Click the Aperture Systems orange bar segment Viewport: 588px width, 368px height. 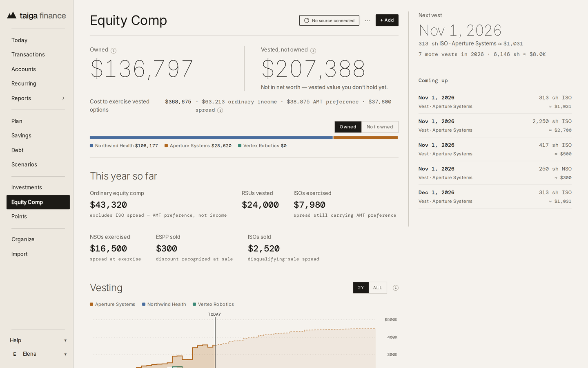coord(365,138)
